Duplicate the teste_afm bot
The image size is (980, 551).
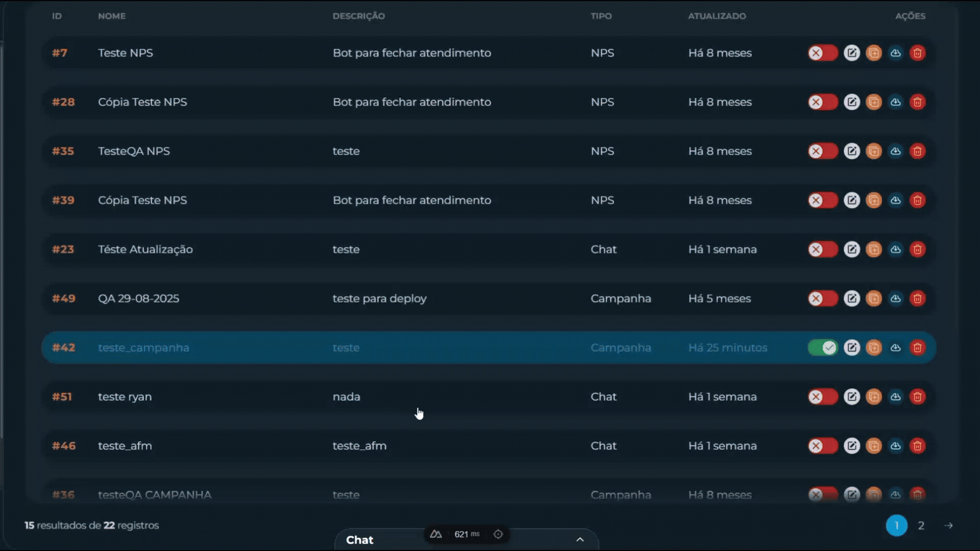coord(874,446)
